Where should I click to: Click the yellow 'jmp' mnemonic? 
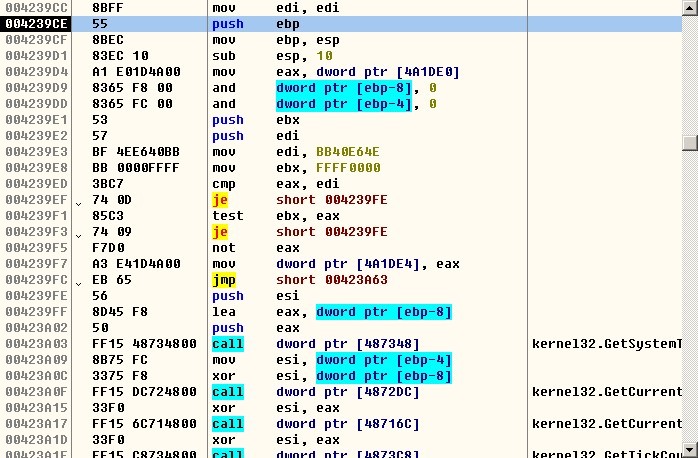pos(223,280)
